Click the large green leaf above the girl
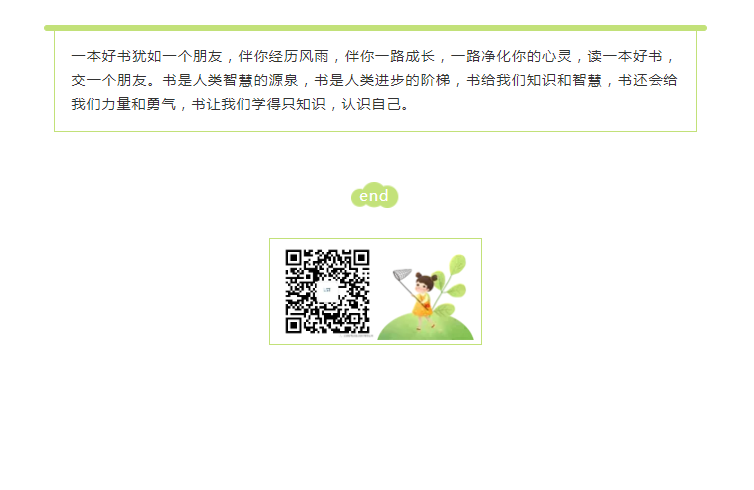The height and width of the screenshot is (490, 754). [x=457, y=265]
